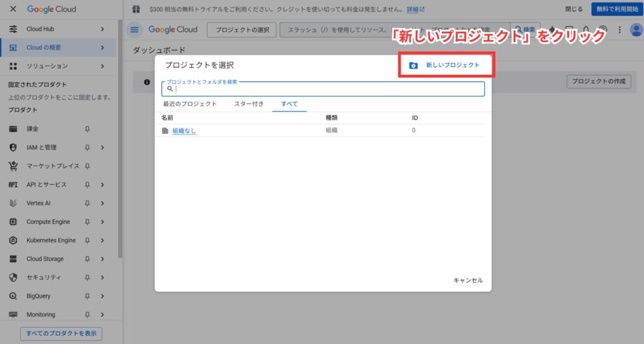Click the gift icon in trial banner
The image size is (644, 344).
point(136,9)
